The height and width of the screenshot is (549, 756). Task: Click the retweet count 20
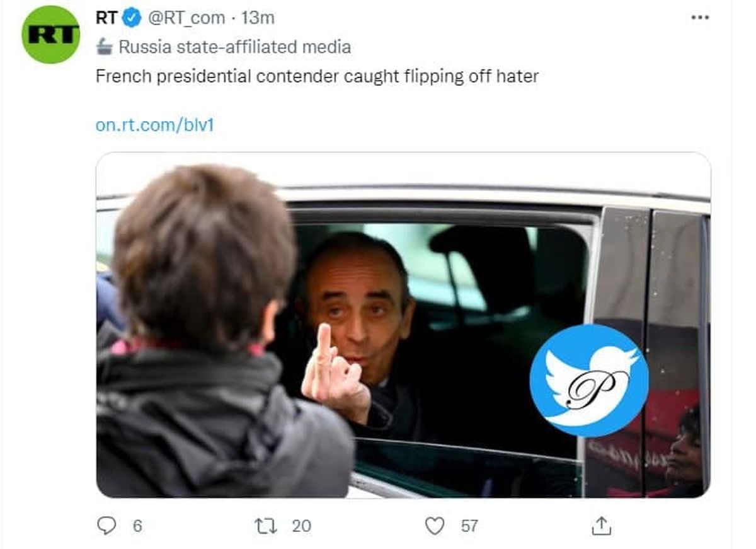coord(301,526)
